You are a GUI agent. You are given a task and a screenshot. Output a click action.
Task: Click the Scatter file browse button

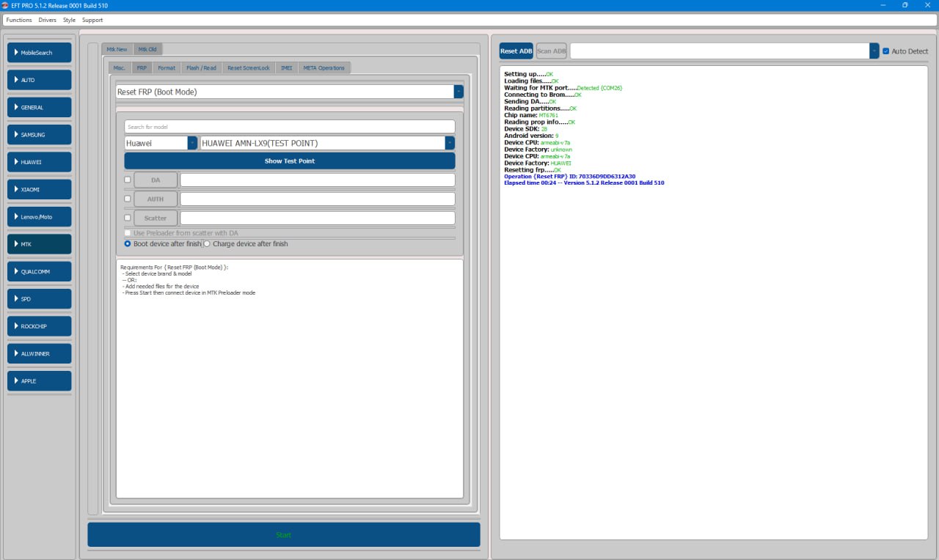coord(156,218)
